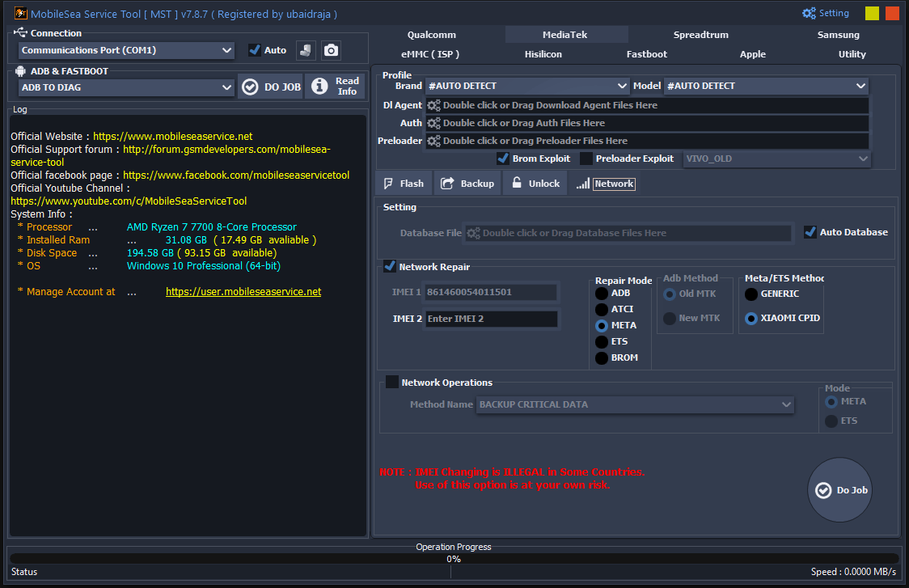The height and width of the screenshot is (588, 909).
Task: Switch to the Samsung tab
Action: pyautogui.click(x=838, y=35)
